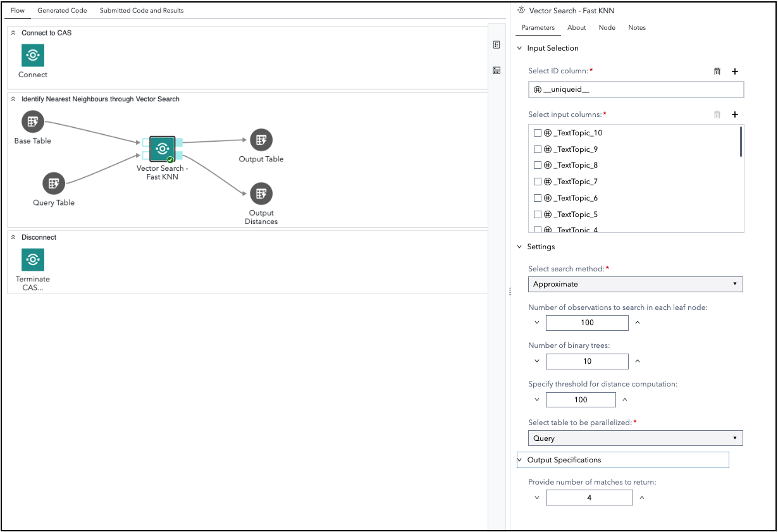778x532 pixels.
Task: Collapse the Input Selection section
Action: click(520, 48)
